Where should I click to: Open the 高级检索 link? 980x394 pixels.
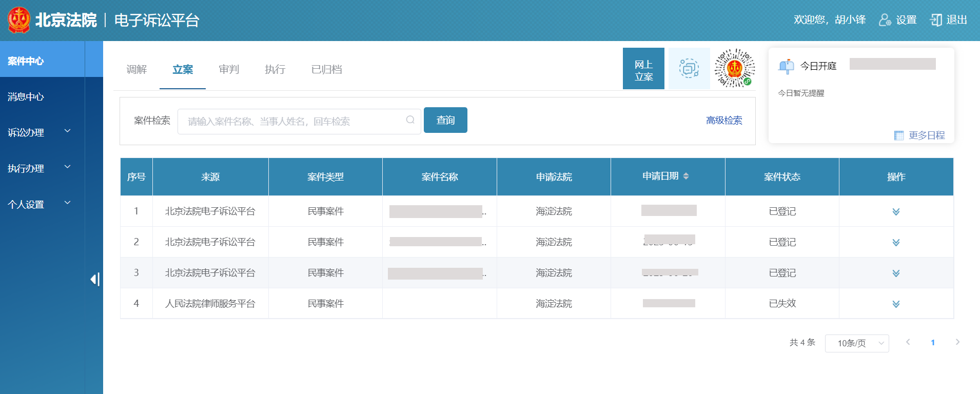coord(724,120)
